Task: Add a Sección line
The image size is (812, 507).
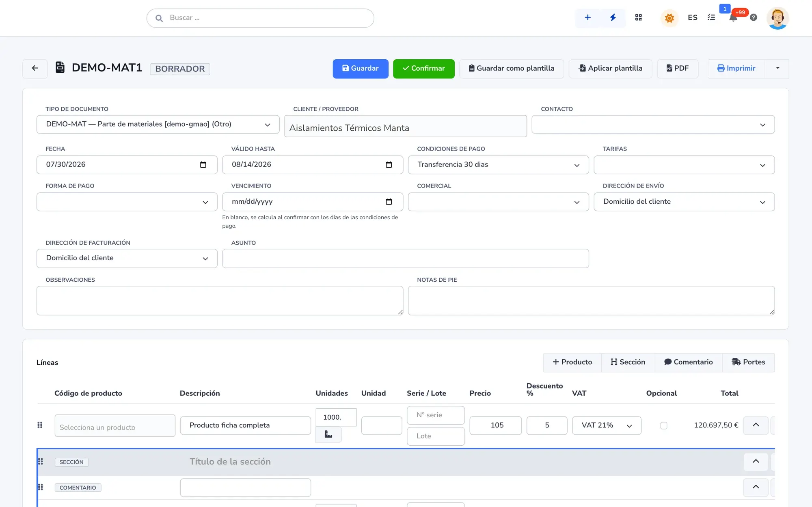Action: 628,362
